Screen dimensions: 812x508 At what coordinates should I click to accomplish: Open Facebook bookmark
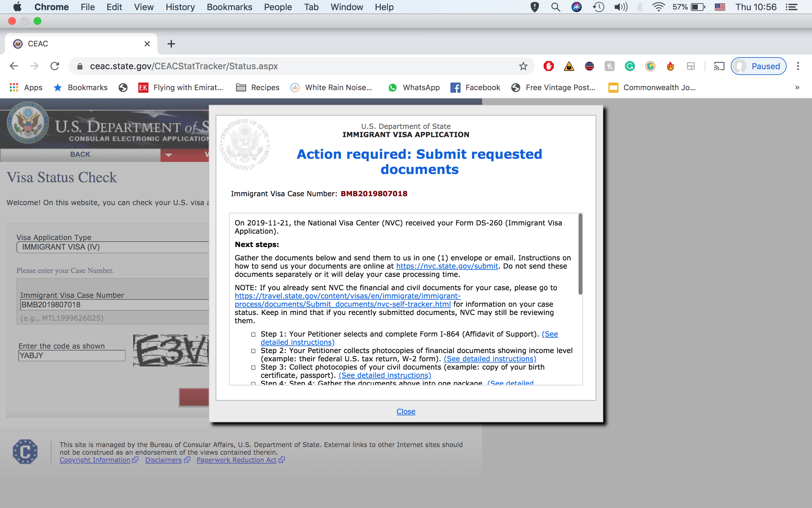point(475,88)
